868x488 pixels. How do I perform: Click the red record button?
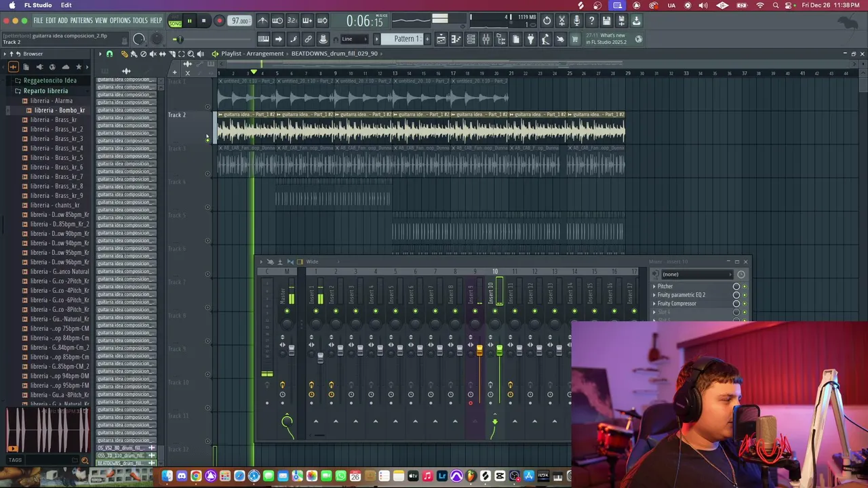pyautogui.click(x=219, y=21)
